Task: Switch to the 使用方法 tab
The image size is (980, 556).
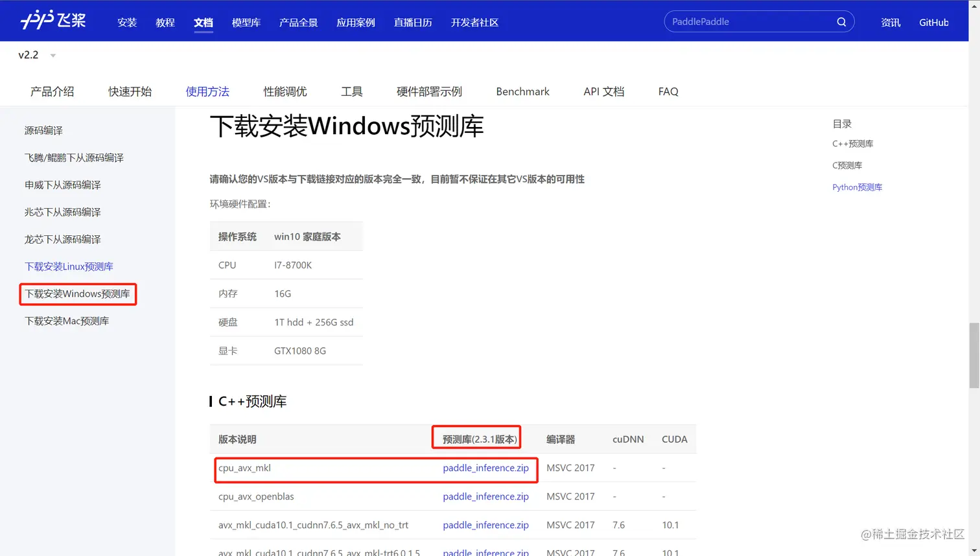Action: (x=207, y=91)
